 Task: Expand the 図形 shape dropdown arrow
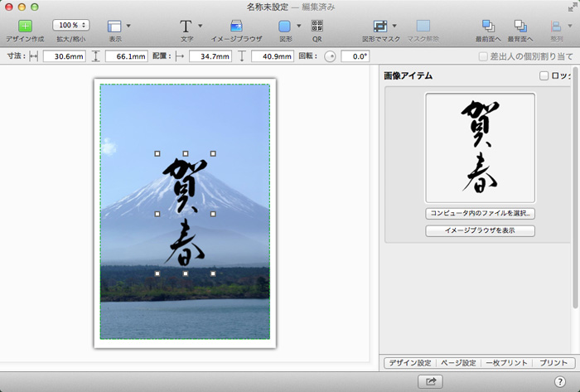(298, 26)
